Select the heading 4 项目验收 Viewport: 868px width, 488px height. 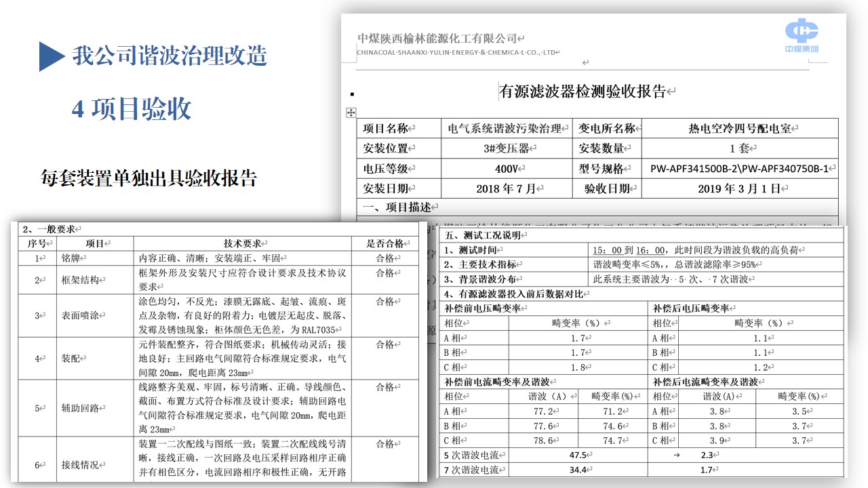pos(132,108)
